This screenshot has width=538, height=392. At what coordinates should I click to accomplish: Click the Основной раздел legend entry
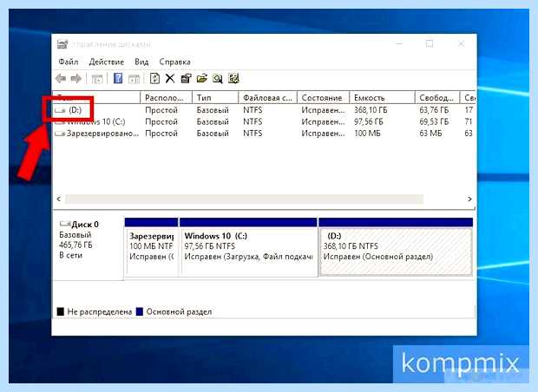click(174, 311)
